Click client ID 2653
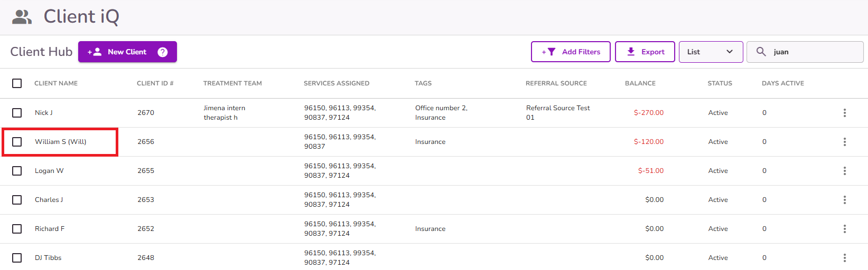Image resolution: width=868 pixels, height=270 pixels. [x=146, y=200]
